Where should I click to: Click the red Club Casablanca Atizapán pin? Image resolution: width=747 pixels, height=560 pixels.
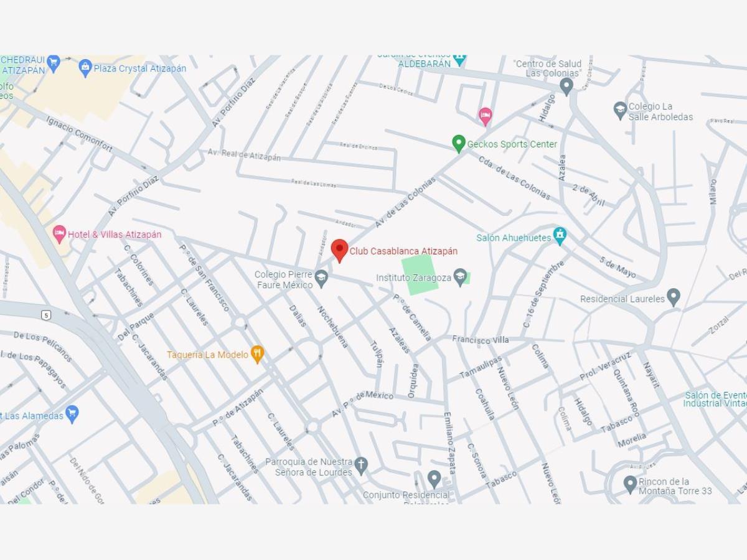339,250
